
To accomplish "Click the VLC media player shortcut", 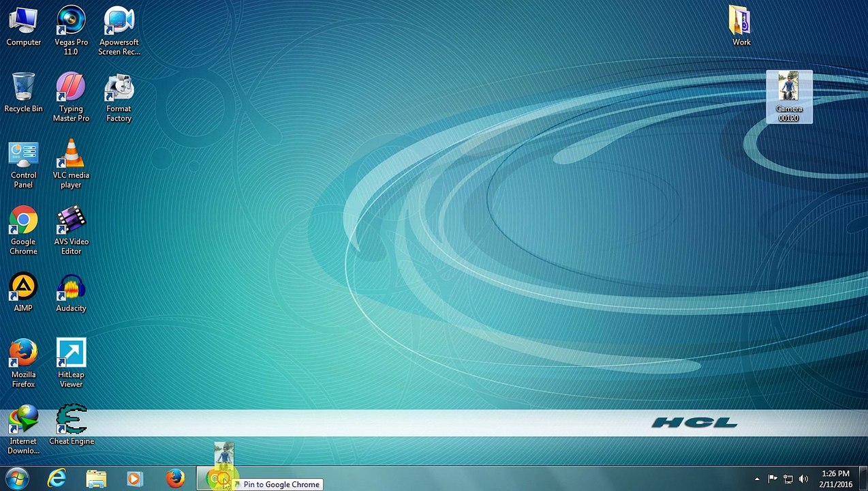I will click(71, 164).
